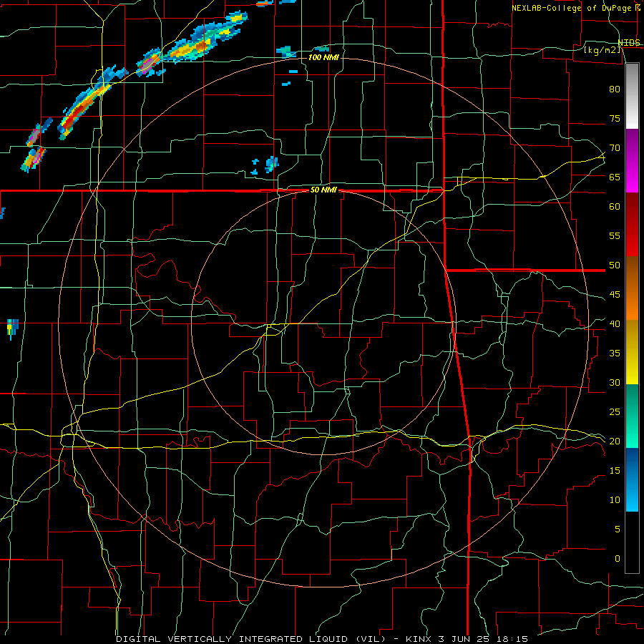Click the 30 value on the VIL scale
The image size is (644, 644).
click(x=615, y=382)
